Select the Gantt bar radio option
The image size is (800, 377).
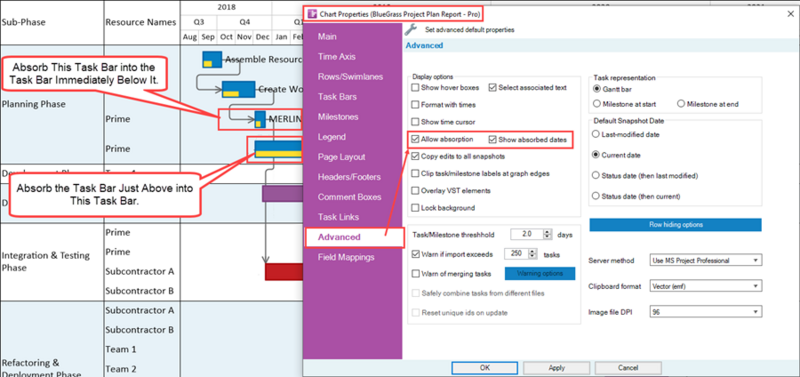click(x=596, y=88)
